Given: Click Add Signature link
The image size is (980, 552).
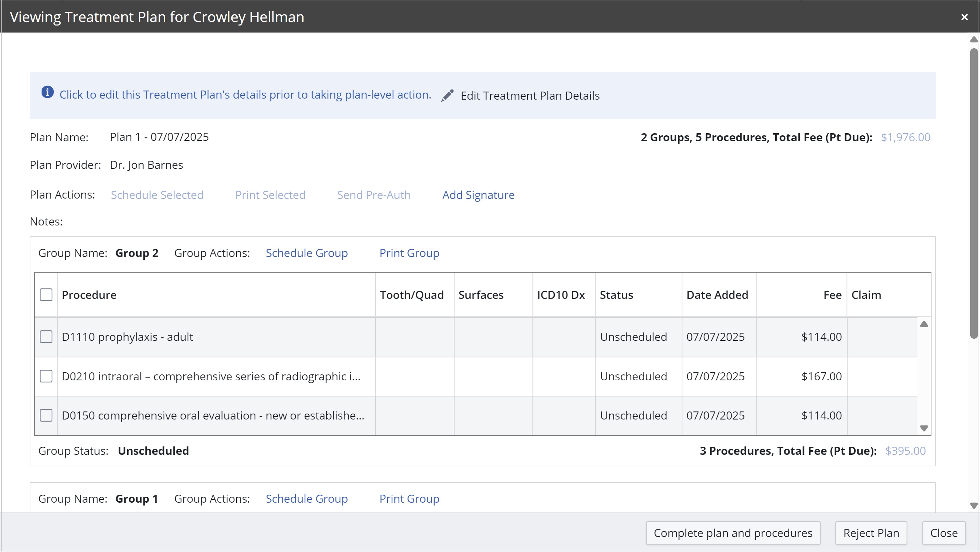Looking at the screenshot, I should click(x=478, y=195).
